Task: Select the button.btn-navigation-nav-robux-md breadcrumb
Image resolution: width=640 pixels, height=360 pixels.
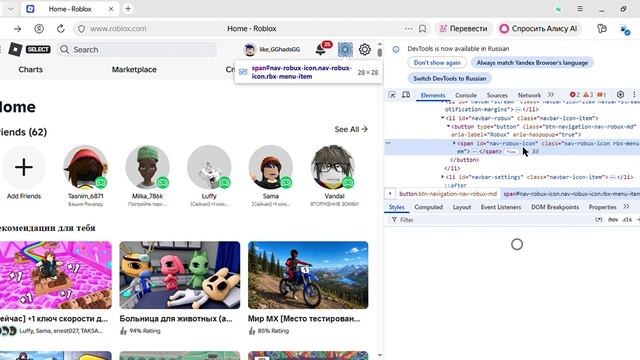Action: [448, 194]
